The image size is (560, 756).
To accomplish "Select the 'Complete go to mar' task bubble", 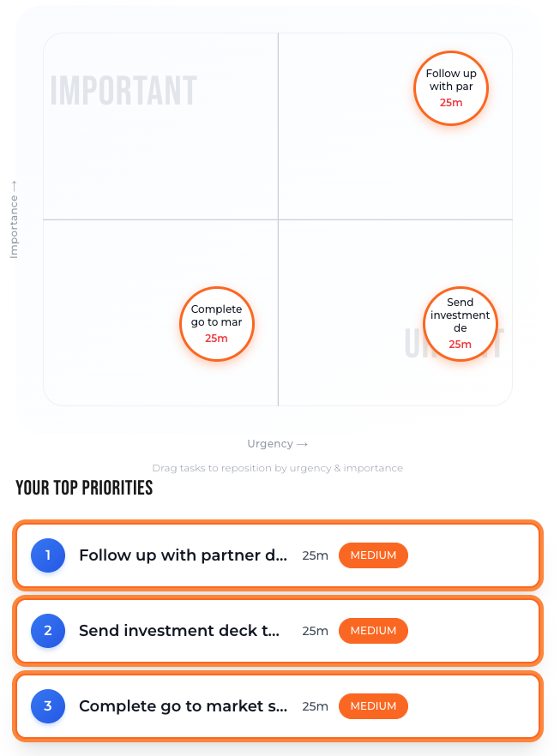I will coord(217,323).
